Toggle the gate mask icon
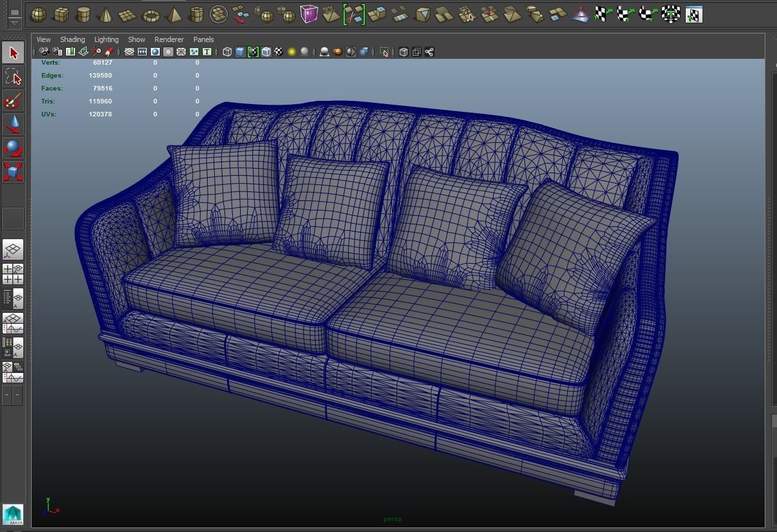The image size is (777, 532). 168,52
